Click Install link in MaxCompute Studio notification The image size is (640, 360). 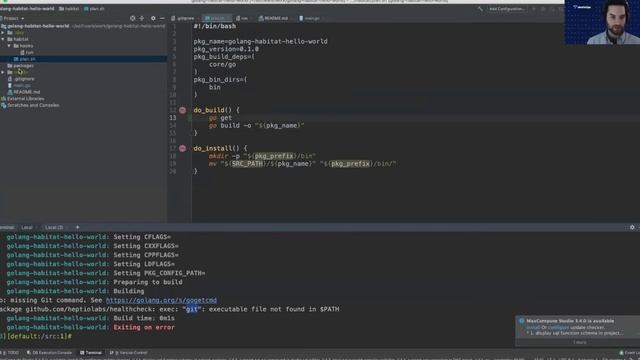[x=533, y=327]
